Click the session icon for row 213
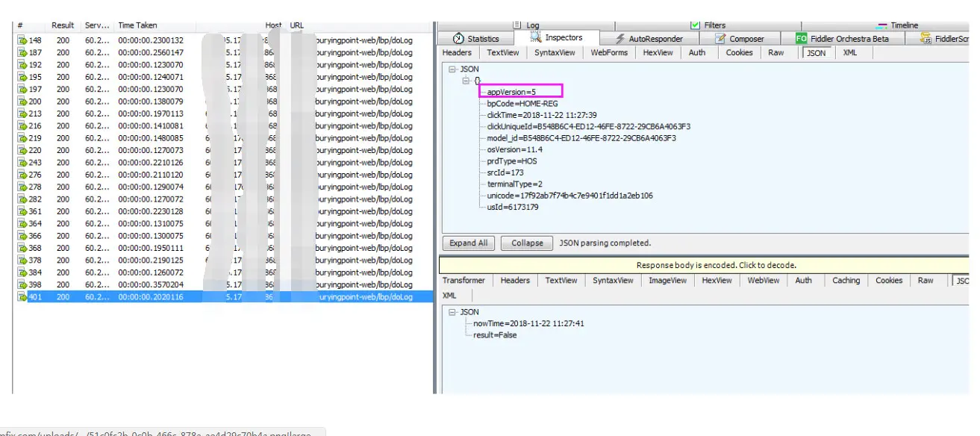Viewport: 980px width, 436px height. tap(22, 113)
